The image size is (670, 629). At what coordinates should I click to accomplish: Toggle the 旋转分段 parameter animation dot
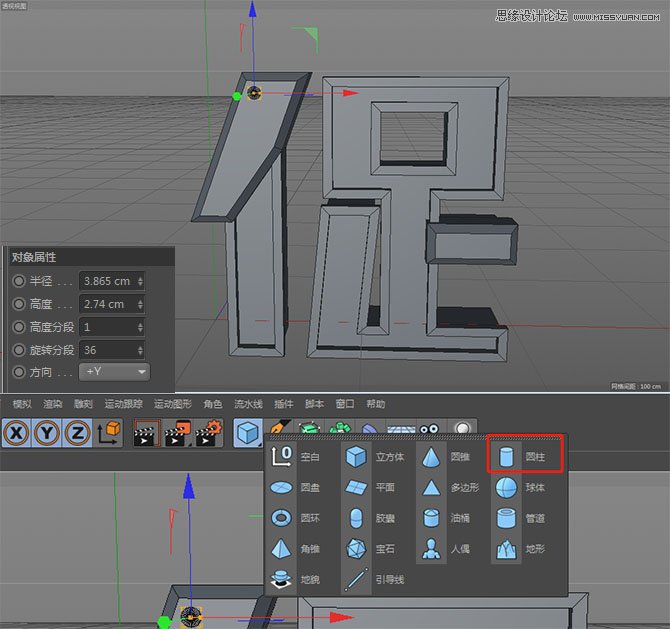[19, 350]
